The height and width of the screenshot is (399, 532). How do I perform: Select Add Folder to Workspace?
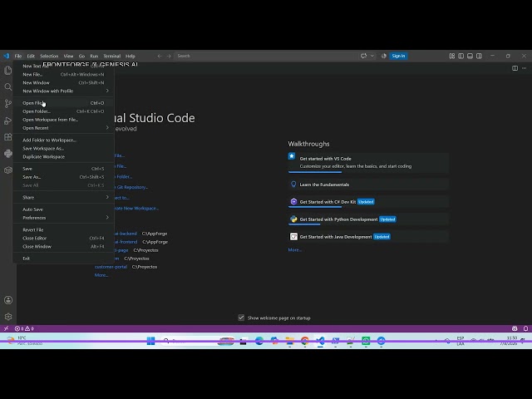coord(63,140)
